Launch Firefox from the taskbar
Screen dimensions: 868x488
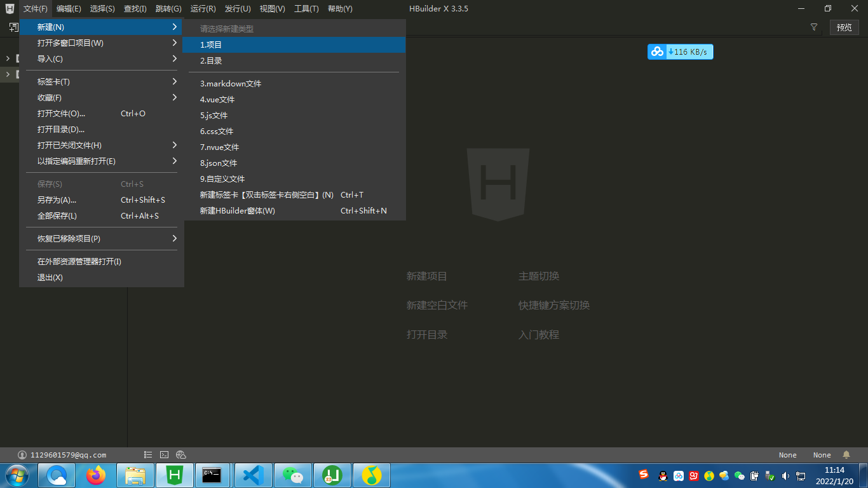click(96, 475)
